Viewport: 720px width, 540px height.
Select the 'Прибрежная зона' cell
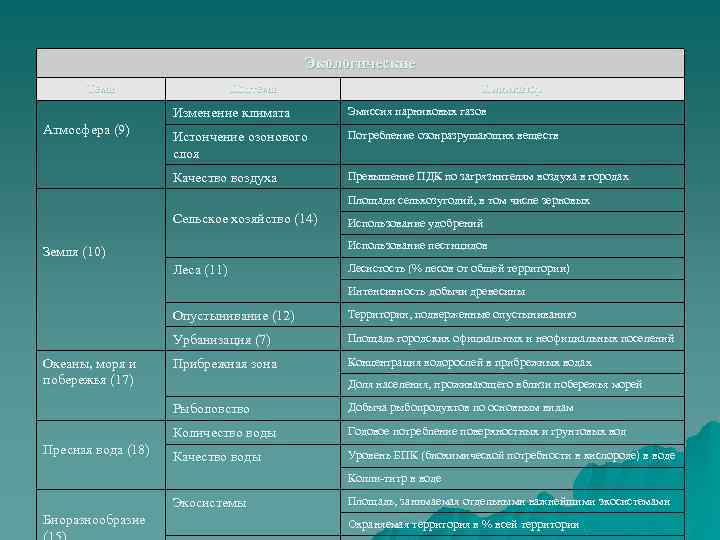[253, 374]
